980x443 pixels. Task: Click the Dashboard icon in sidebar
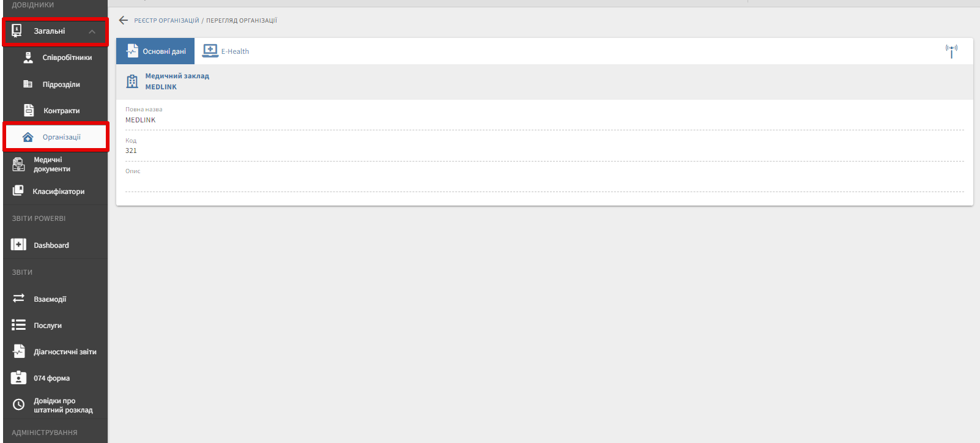pos(19,245)
